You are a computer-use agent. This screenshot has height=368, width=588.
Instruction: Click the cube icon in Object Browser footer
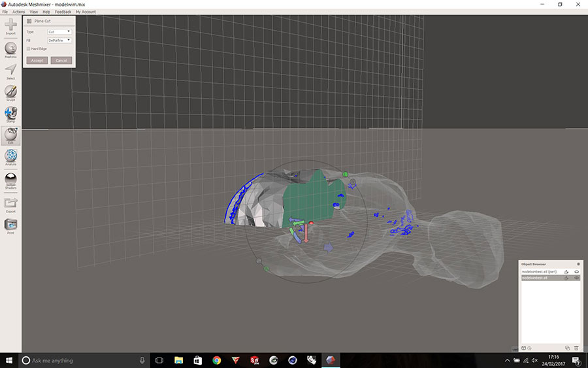pos(524,348)
